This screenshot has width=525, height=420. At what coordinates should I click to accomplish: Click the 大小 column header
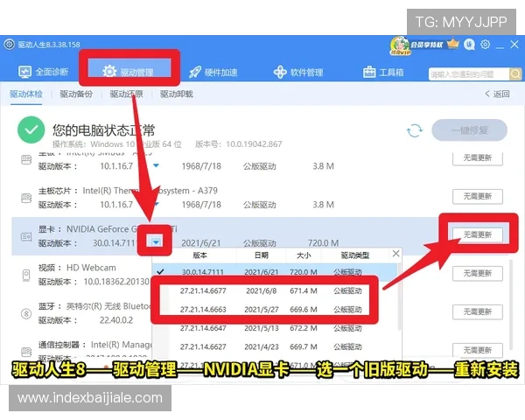pyautogui.click(x=304, y=255)
